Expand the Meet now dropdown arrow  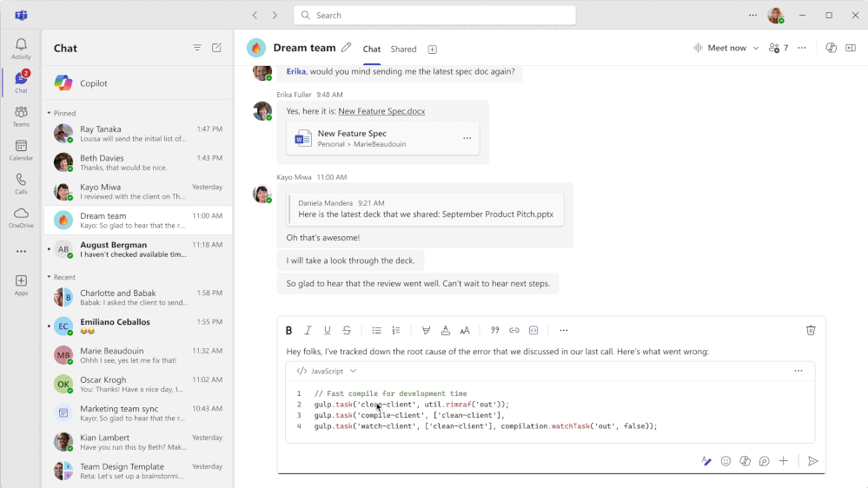[756, 48]
